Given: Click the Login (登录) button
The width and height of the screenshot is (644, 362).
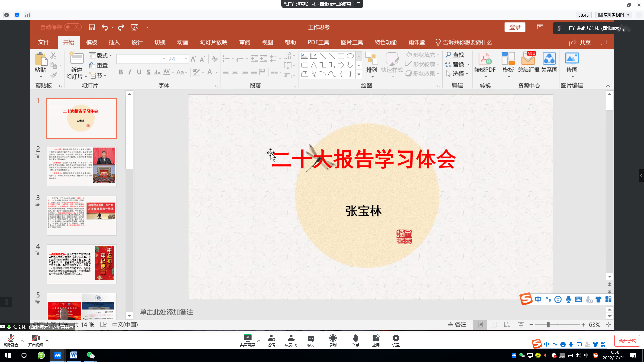Looking at the screenshot, I should [x=515, y=27].
